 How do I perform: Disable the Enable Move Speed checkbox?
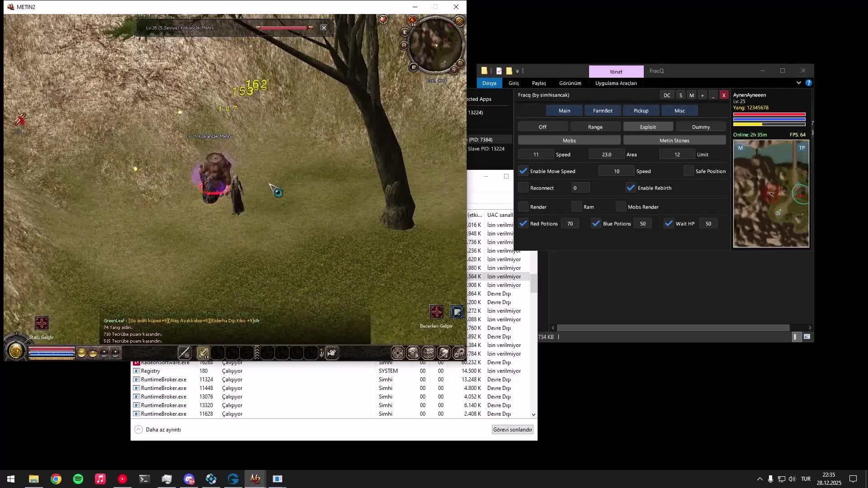pos(524,171)
